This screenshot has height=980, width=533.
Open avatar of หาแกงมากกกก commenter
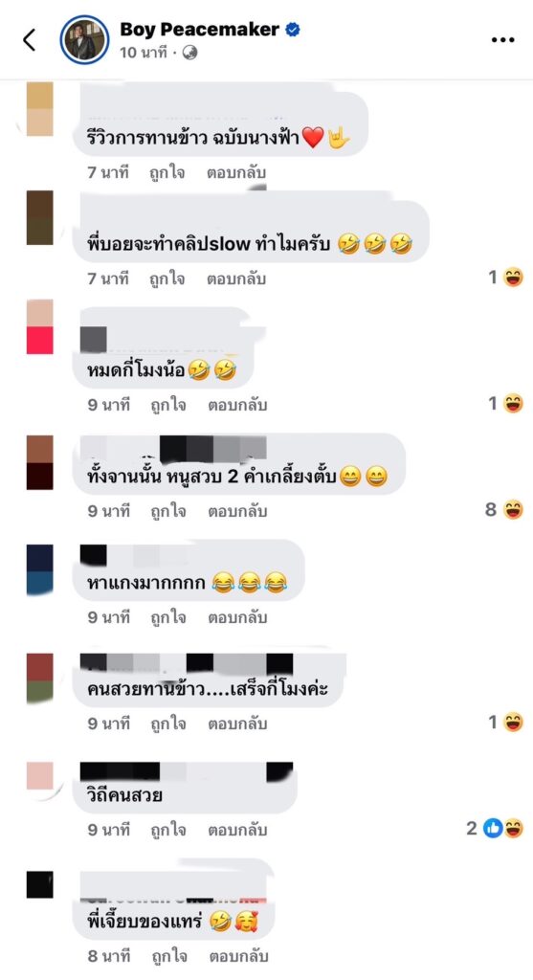pyautogui.click(x=40, y=568)
